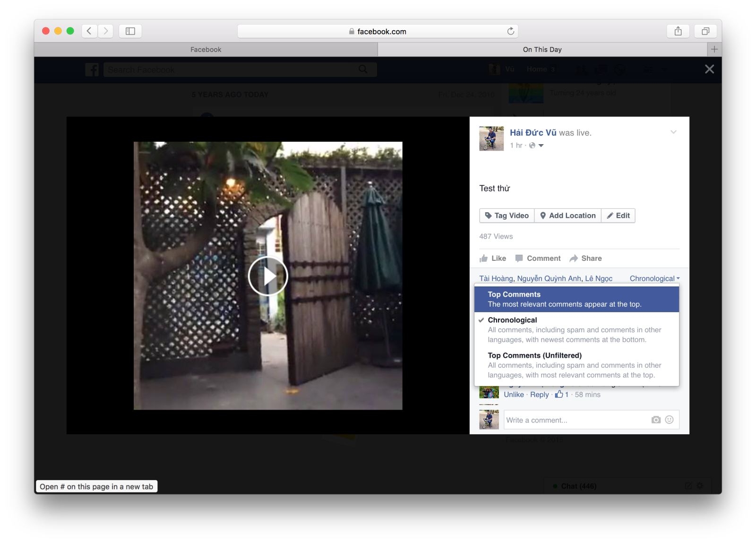Unlike the comment
Screen dimensions: 756x543
(x=514, y=395)
